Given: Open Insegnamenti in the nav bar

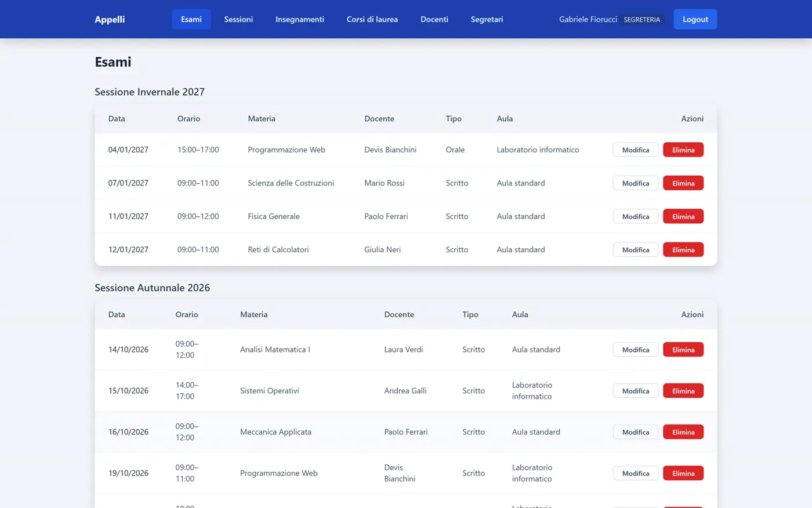Looking at the screenshot, I should (x=300, y=19).
